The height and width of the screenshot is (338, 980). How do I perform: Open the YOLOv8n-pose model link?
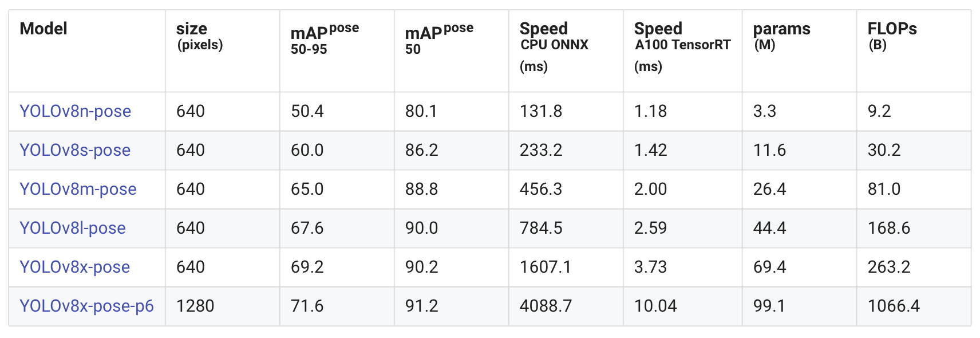(75, 111)
